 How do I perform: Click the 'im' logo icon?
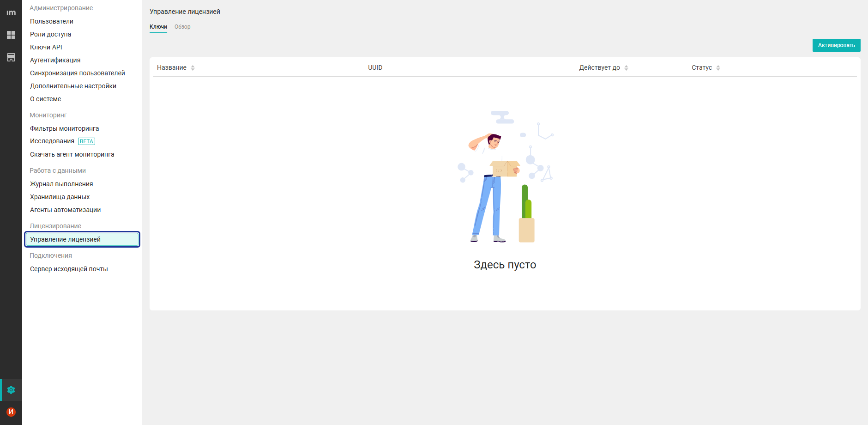coord(11,13)
